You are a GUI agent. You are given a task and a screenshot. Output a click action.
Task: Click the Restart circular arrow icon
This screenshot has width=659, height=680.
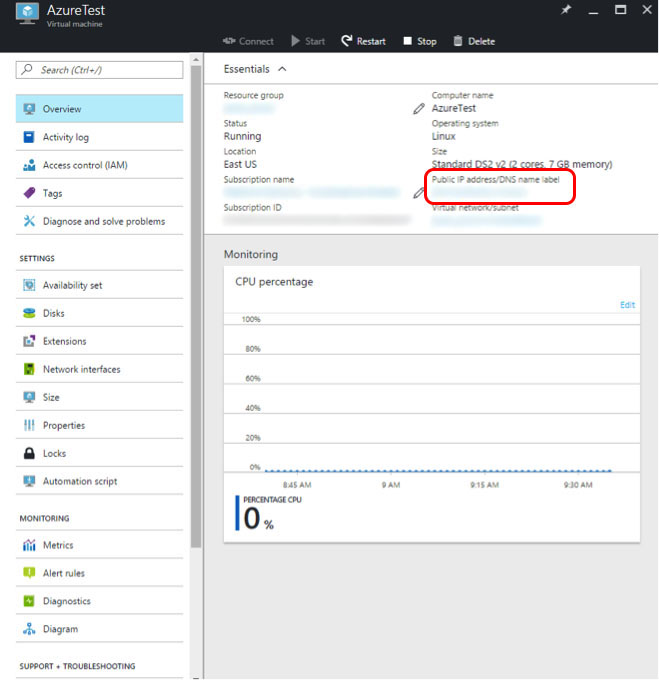(346, 41)
